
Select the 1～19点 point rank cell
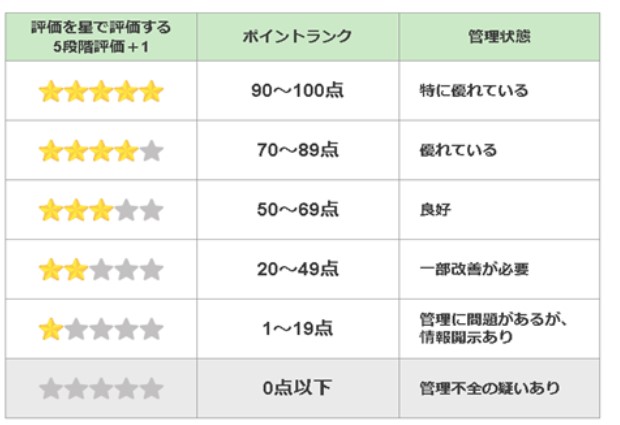pos(297,329)
